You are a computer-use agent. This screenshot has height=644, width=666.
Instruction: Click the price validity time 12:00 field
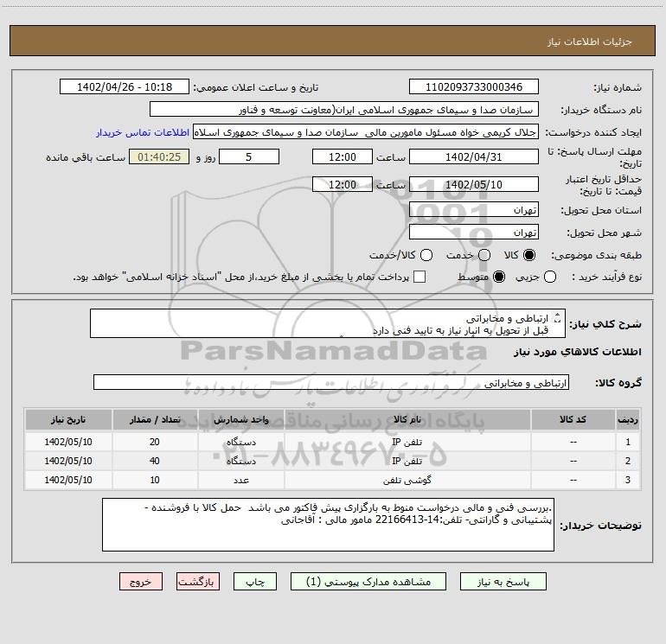(343, 185)
